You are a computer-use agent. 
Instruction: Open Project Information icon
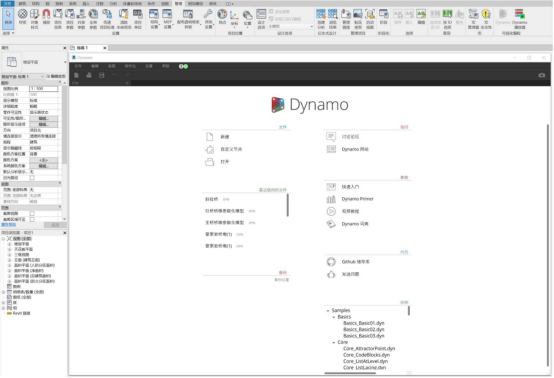(58, 18)
